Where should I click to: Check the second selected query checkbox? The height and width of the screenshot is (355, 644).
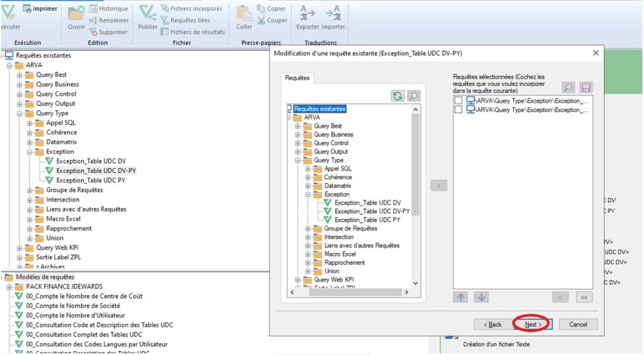(x=458, y=110)
